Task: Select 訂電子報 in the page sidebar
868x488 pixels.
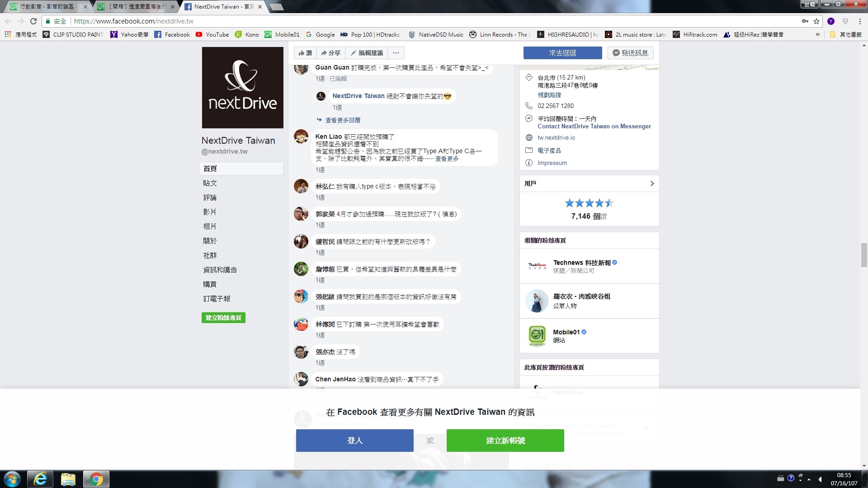Action: click(x=217, y=299)
